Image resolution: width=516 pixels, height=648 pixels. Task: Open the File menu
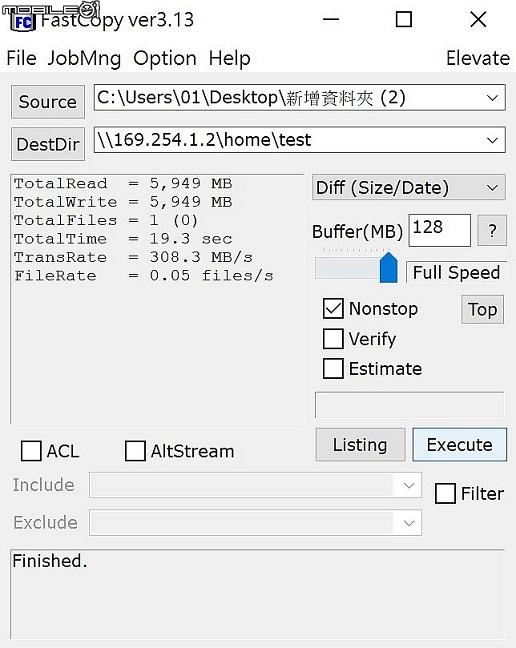[21, 58]
